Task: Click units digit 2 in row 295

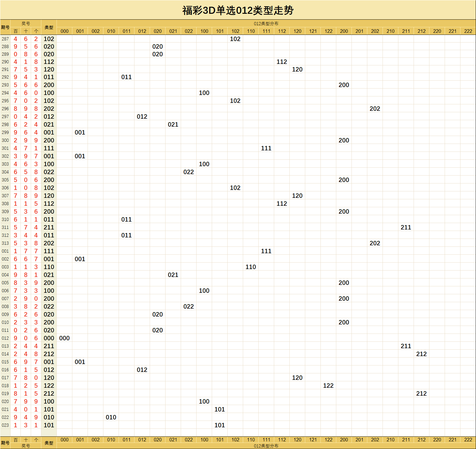Action: pyautogui.click(x=36, y=101)
